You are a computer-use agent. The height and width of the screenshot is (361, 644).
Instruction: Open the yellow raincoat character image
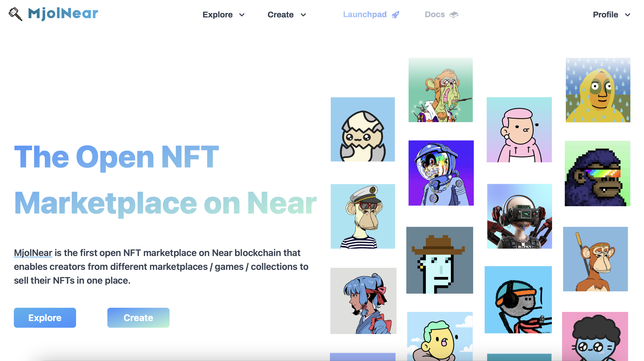point(598,90)
